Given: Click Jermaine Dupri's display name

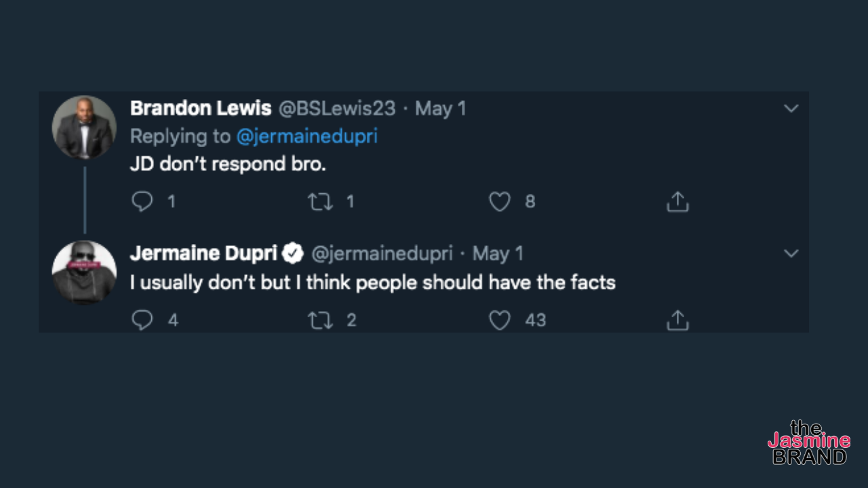Looking at the screenshot, I should (x=203, y=253).
